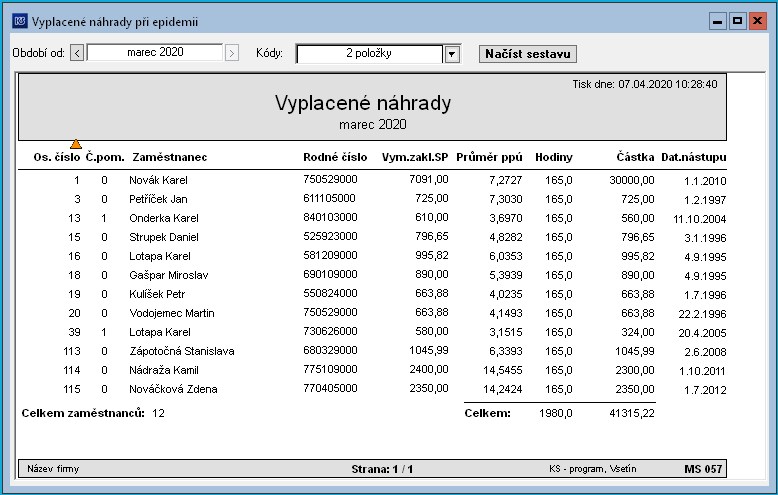Select employee Kulíšek Petr

click(157, 294)
